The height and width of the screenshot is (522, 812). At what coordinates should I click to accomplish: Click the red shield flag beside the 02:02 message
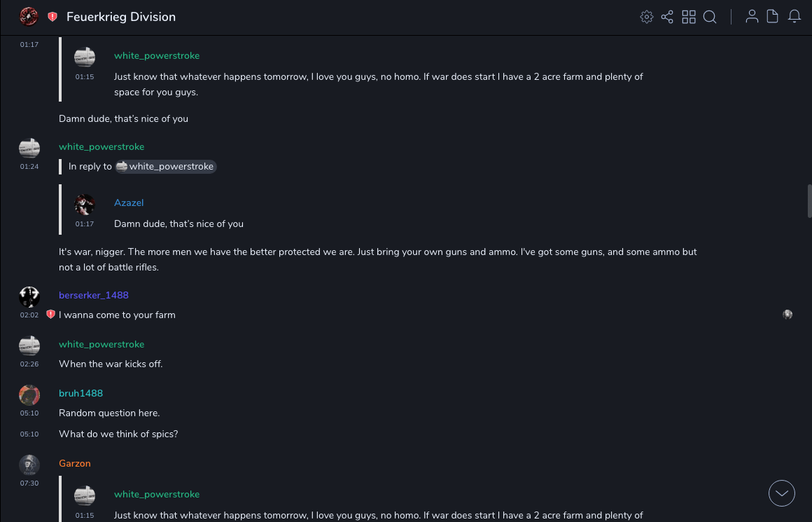50,315
